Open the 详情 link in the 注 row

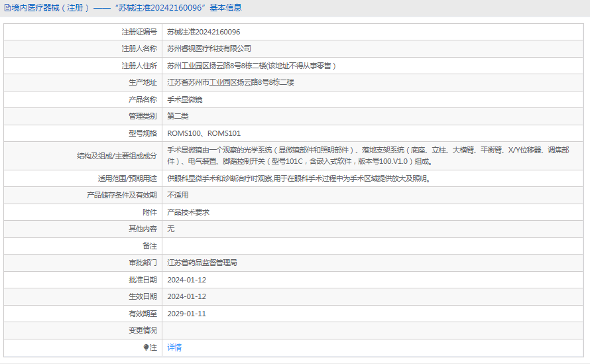174,347
